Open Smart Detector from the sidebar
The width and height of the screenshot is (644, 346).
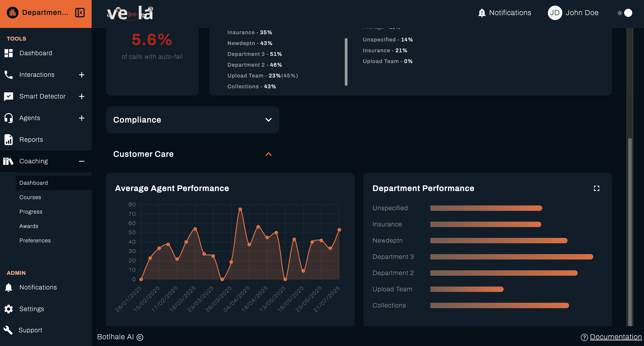click(x=42, y=96)
